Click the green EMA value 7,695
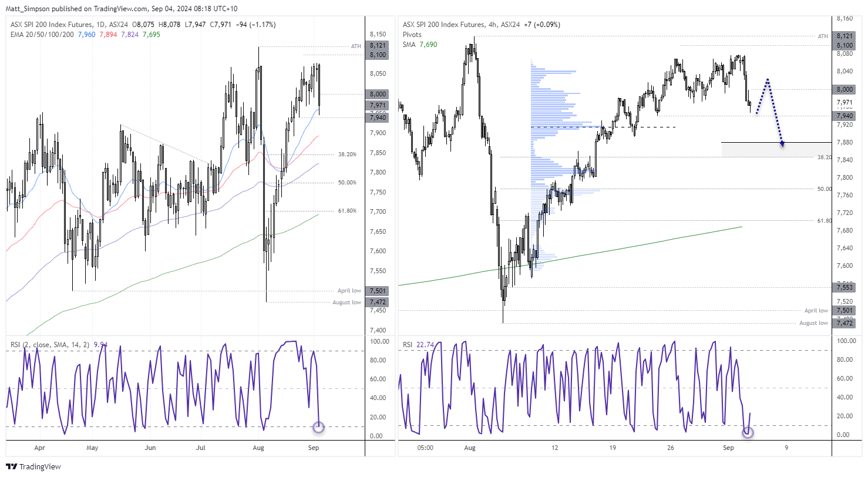 153,35
